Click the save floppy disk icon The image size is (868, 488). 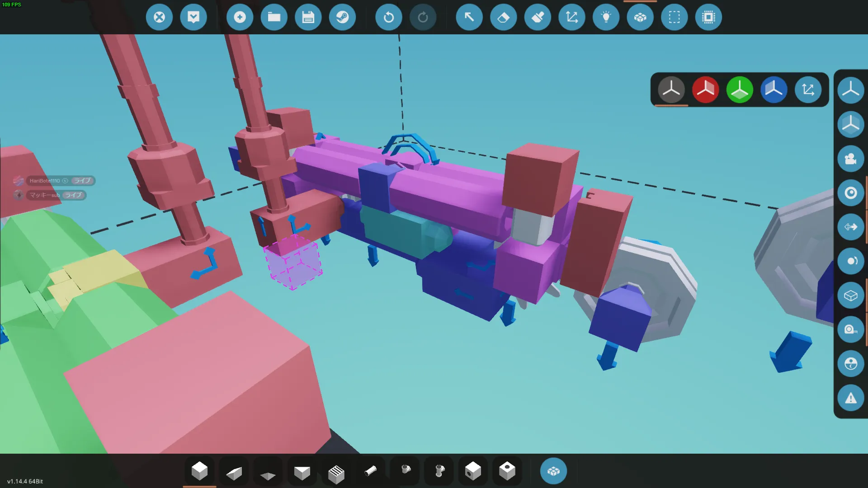(308, 18)
